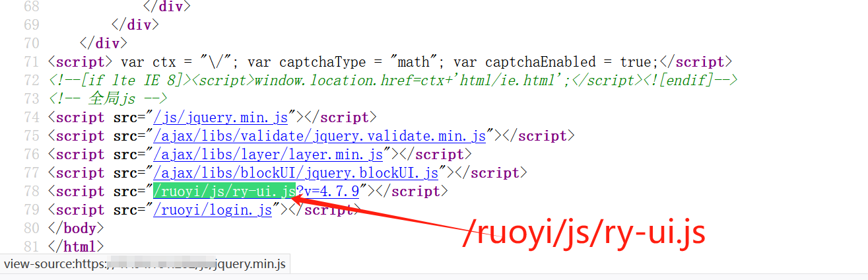The image size is (868, 280).
Task: Click the closing </body> tag
Action: [76, 228]
